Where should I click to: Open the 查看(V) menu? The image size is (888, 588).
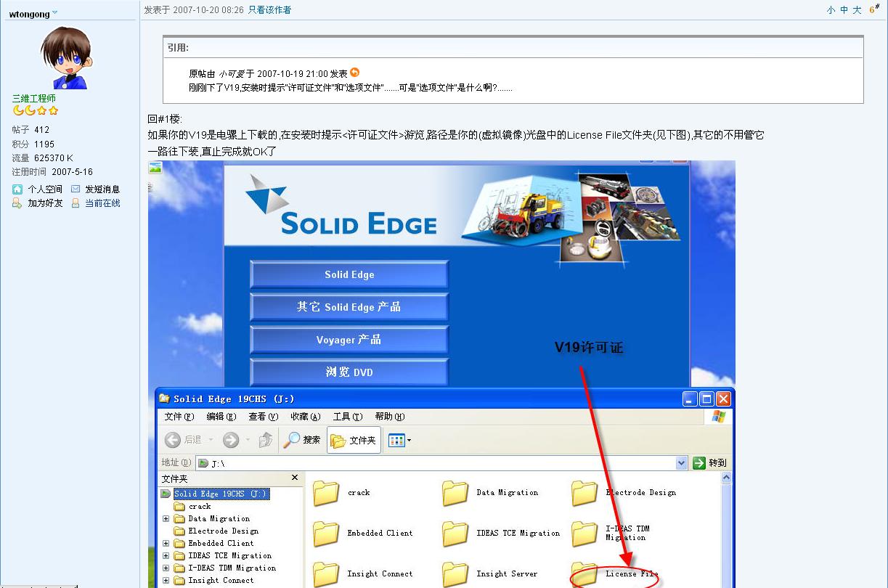click(x=264, y=417)
